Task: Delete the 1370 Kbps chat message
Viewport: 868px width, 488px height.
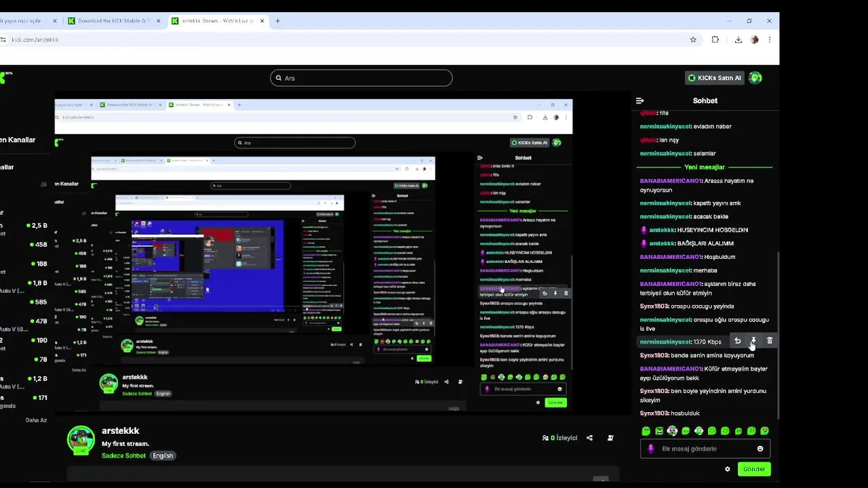Action: (x=770, y=341)
